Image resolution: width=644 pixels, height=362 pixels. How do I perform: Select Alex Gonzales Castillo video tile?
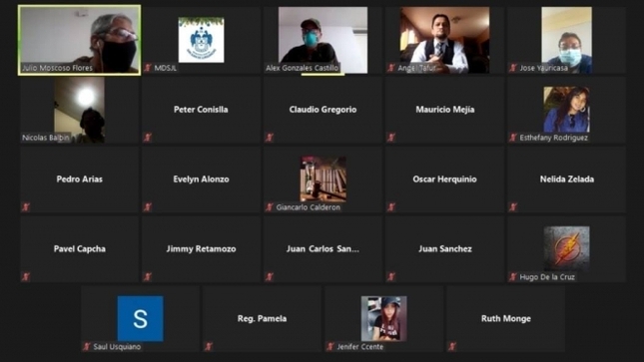pyautogui.click(x=322, y=40)
